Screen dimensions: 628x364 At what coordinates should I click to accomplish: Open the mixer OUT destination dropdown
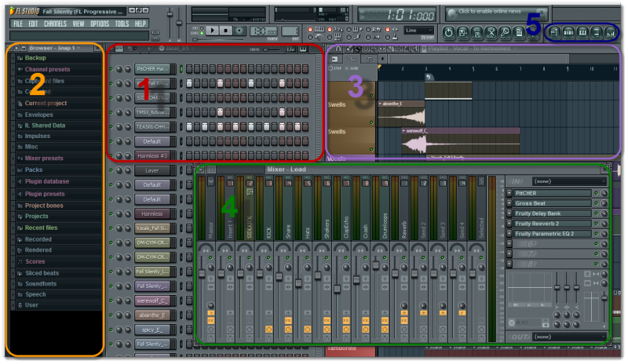pyautogui.click(x=568, y=337)
